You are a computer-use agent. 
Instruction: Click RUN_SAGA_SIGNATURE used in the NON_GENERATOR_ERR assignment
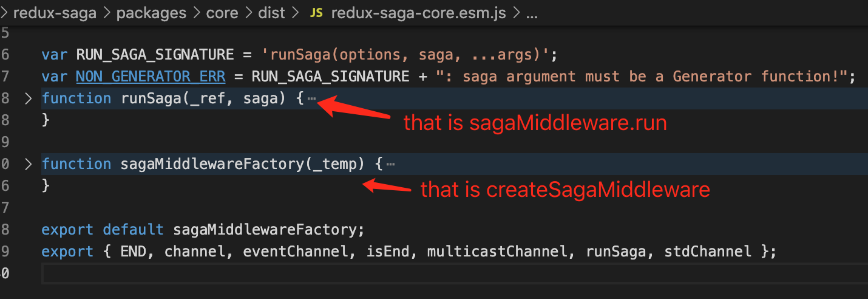point(330,77)
